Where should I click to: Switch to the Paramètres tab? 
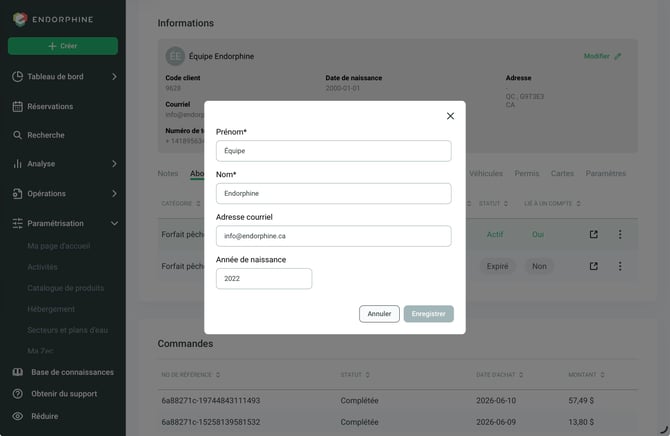[605, 173]
